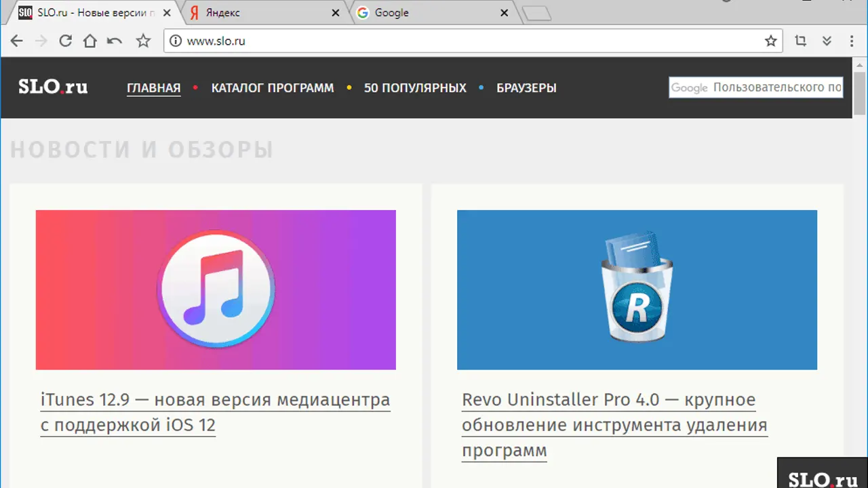The height and width of the screenshot is (488, 868).
Task: Open the site info icon before www.slo.ru
Action: pyautogui.click(x=176, y=41)
